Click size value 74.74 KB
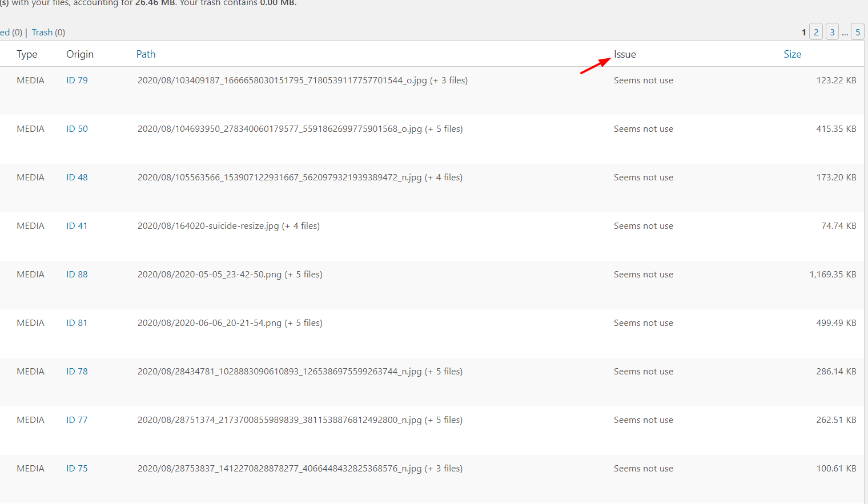 [x=839, y=226]
